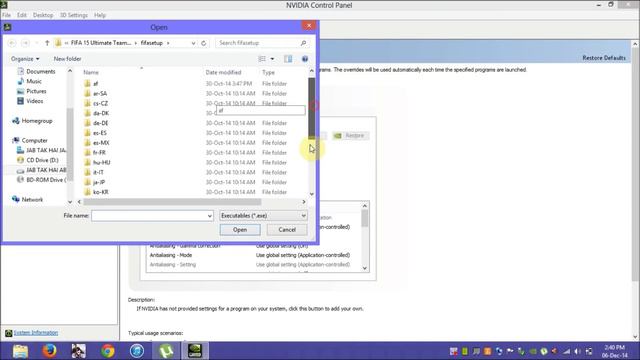Screen dimensions: 640x360
Task: Click the Open button
Action: (240, 230)
